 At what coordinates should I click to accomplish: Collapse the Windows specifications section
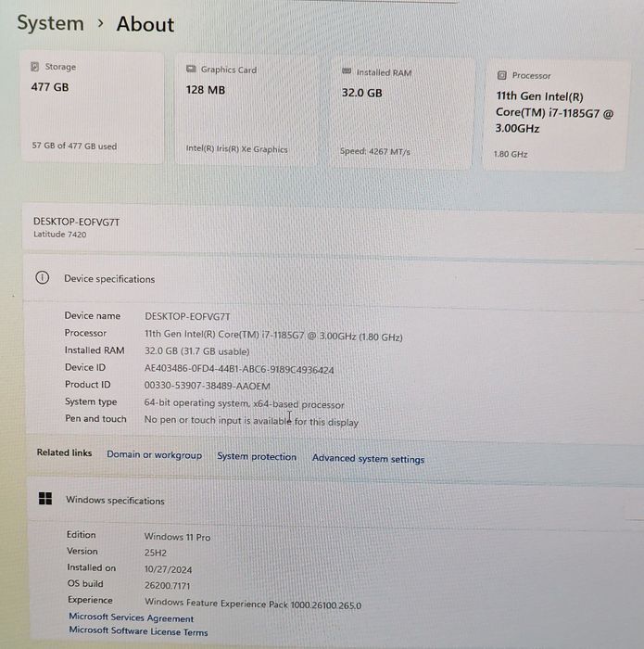[335, 501]
